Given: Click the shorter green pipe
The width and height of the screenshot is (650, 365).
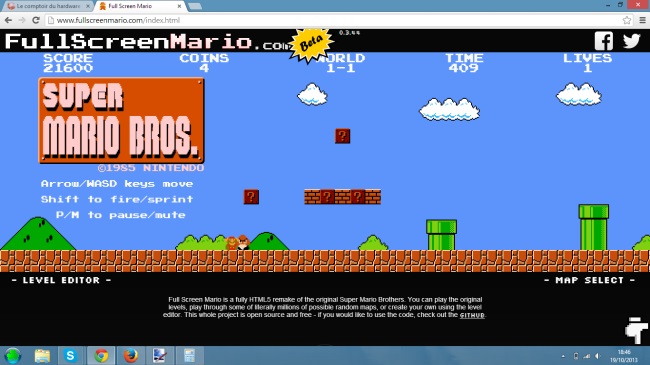Looking at the screenshot, I should pyautogui.click(x=441, y=235).
